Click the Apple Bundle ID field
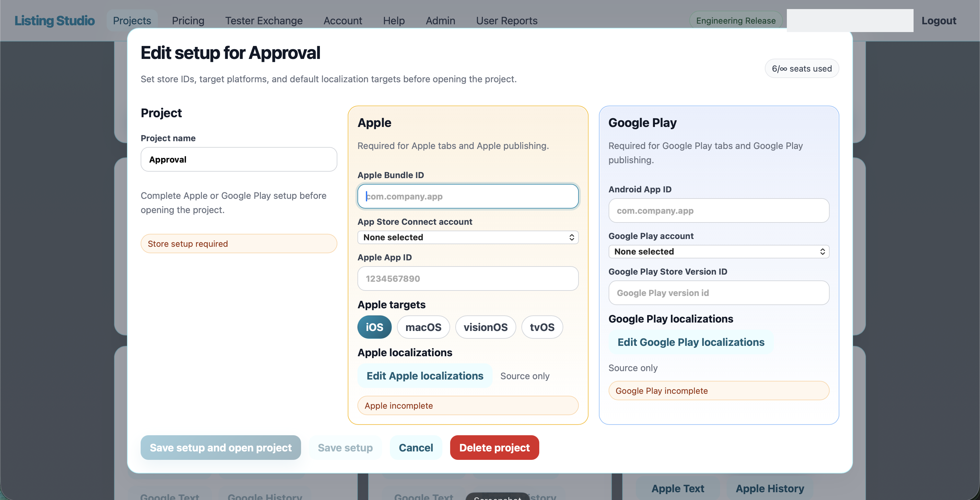This screenshot has height=500, width=980. tap(468, 196)
